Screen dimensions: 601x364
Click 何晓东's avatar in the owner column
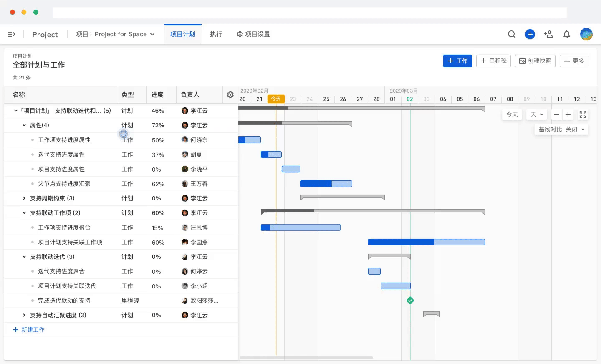pyautogui.click(x=185, y=140)
